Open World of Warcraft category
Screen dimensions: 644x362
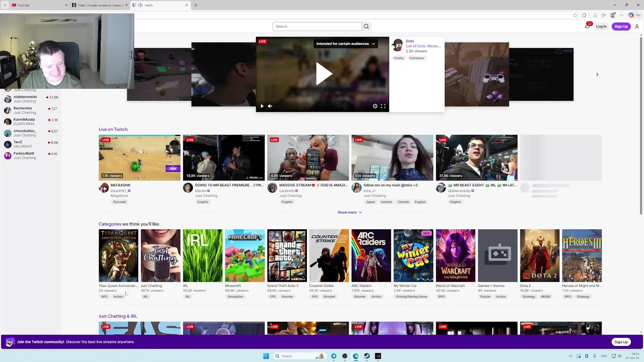[x=455, y=255]
